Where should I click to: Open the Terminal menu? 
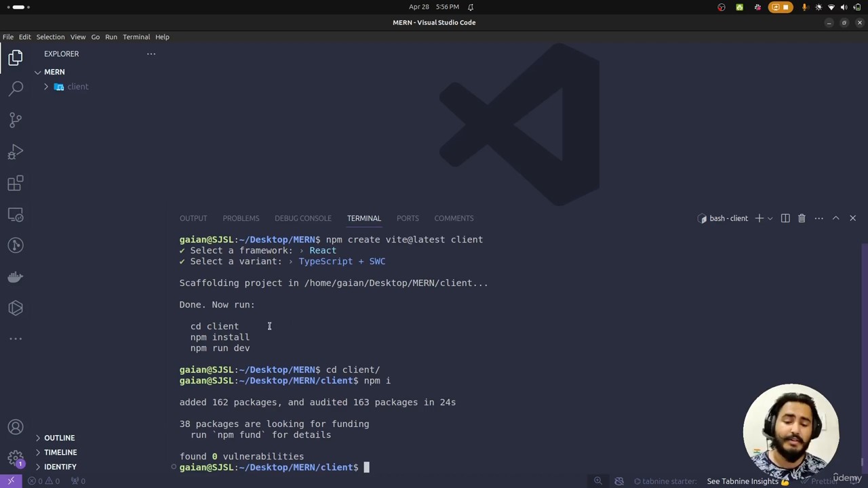pyautogui.click(x=136, y=37)
